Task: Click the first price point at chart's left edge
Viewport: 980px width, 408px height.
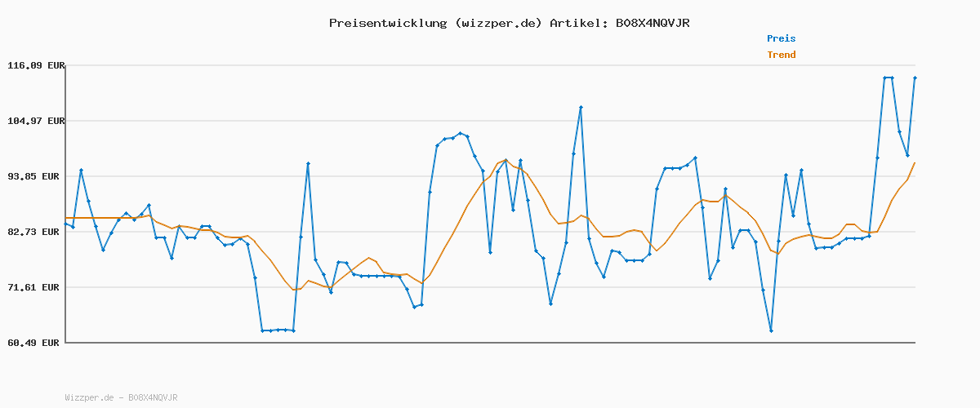Action: [65, 224]
